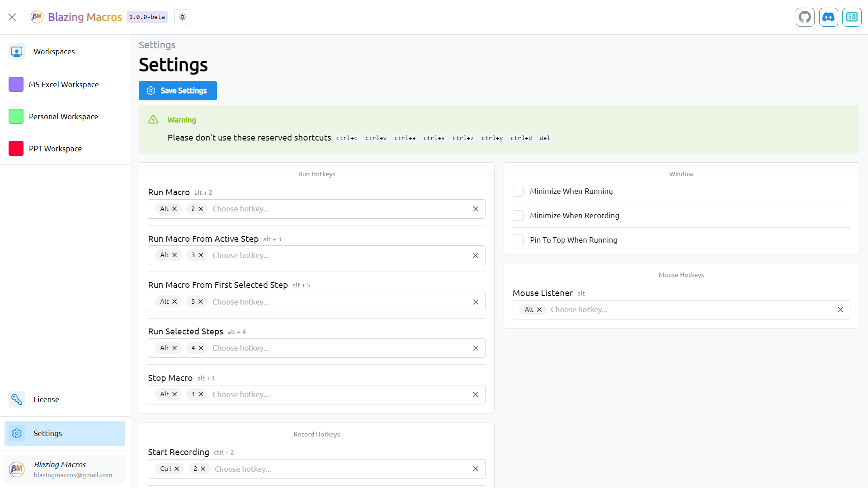Click the blazingmacros@gmail.com account entry
The height and width of the screenshot is (488, 868).
coord(65,469)
